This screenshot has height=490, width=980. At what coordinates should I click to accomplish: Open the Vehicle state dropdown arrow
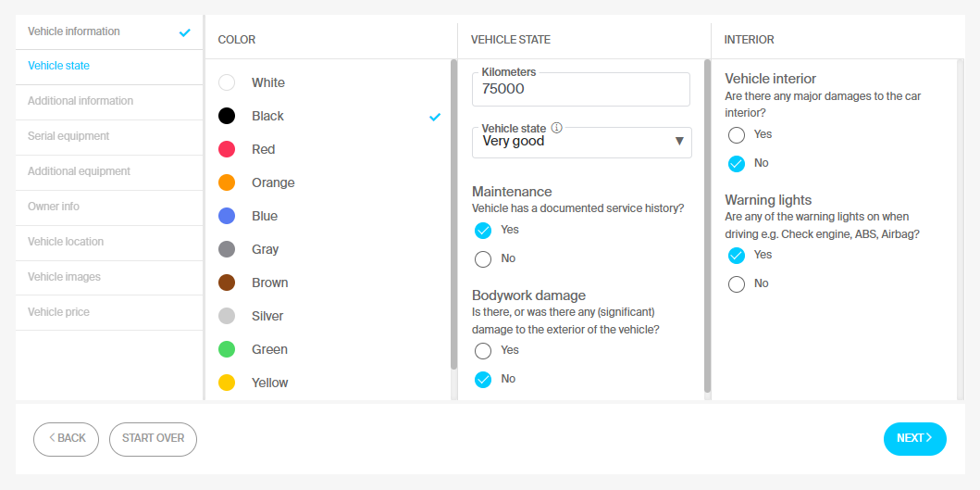[x=679, y=142]
